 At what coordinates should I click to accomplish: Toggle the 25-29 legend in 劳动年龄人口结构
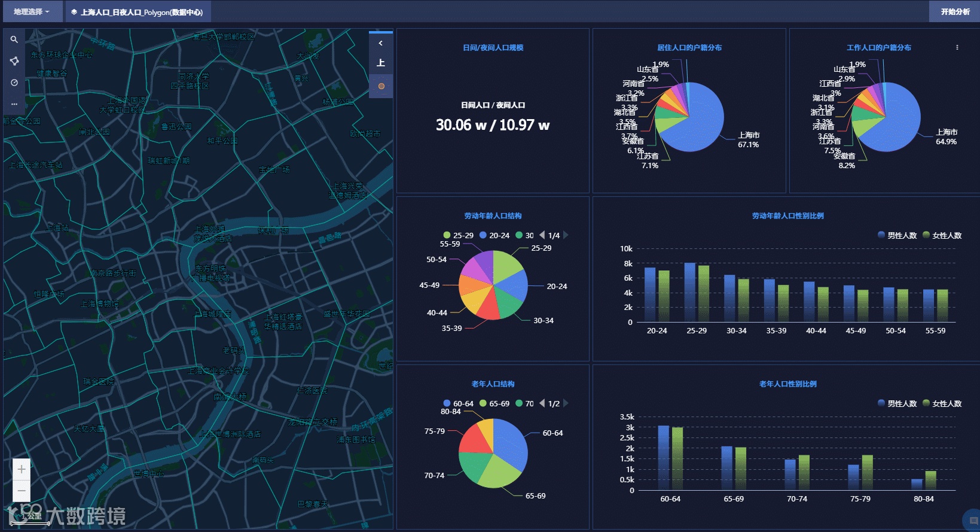[x=458, y=235]
